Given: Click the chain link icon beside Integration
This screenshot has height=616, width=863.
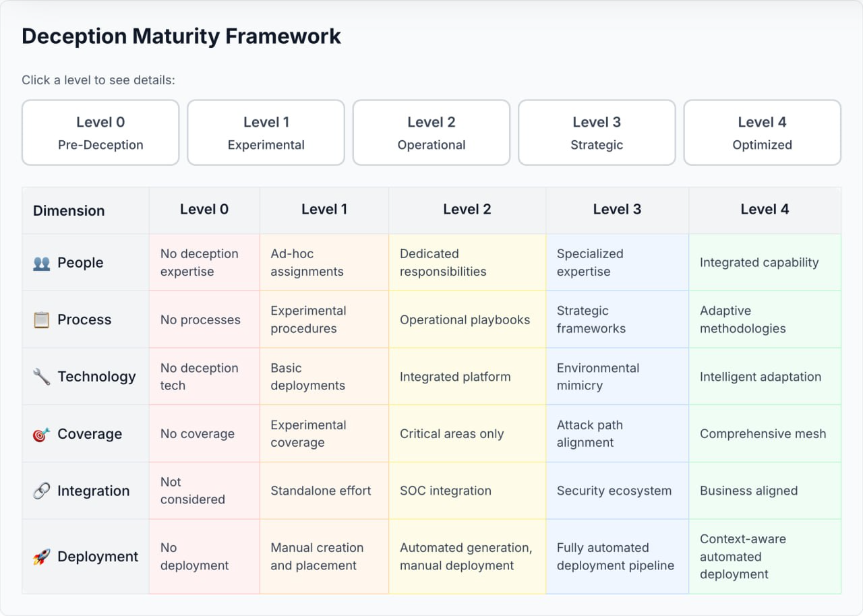Looking at the screenshot, I should point(42,491).
